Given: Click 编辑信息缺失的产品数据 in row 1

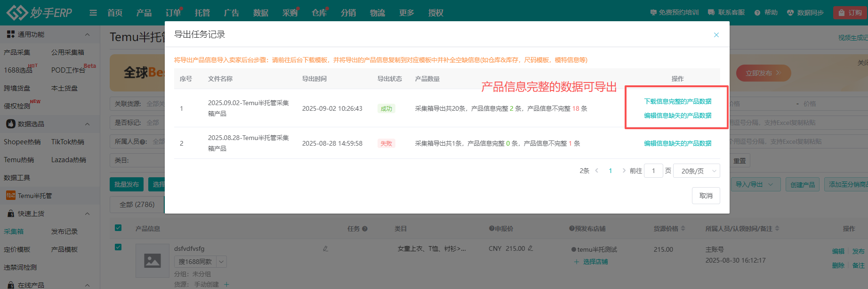Looking at the screenshot, I should point(678,116).
